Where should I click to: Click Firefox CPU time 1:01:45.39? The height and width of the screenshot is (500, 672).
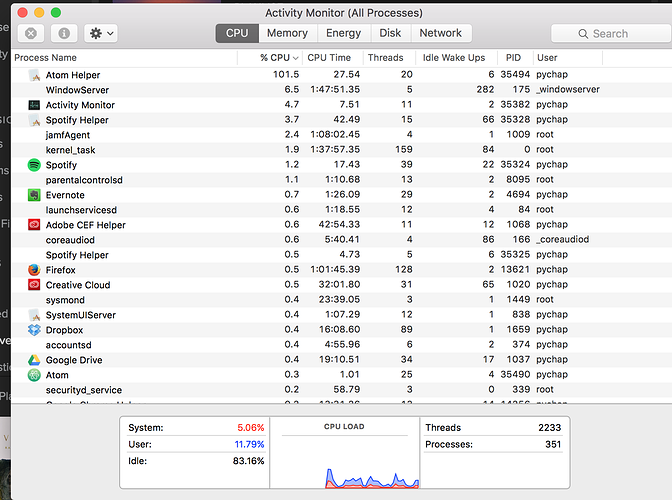click(x=335, y=269)
